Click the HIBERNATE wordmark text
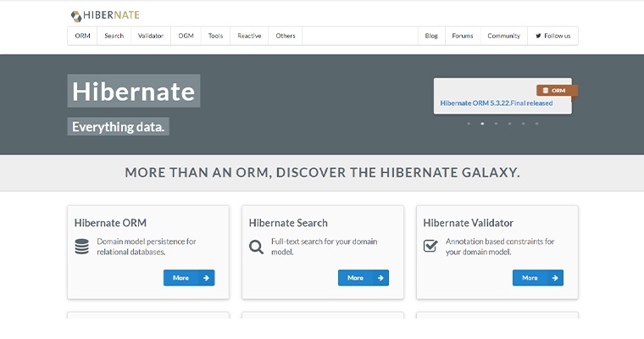644x339 pixels. click(x=111, y=15)
